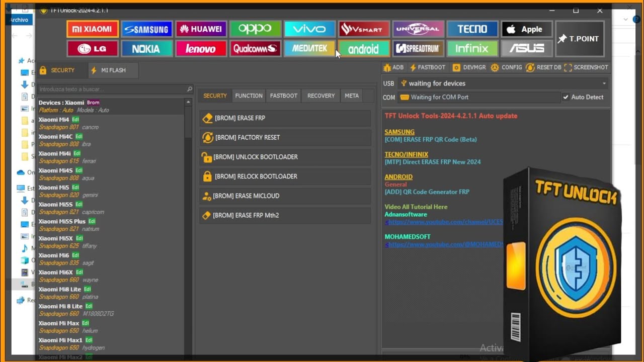Viewport: 644px width, 362px height.
Task: Select the Nokia brand button
Action: click(x=146, y=49)
